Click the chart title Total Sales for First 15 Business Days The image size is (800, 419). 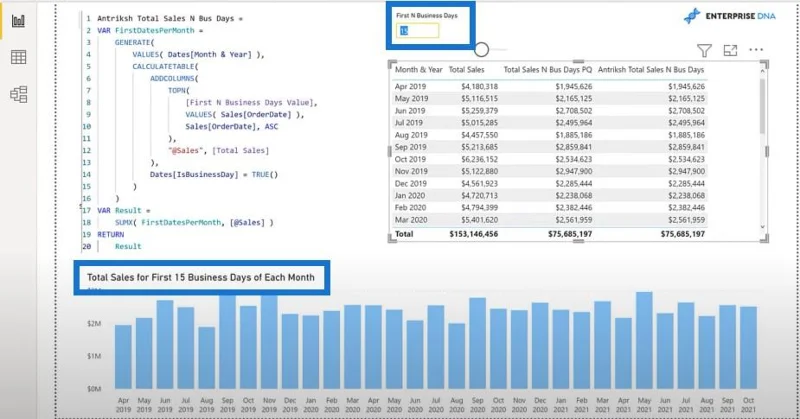(x=201, y=278)
